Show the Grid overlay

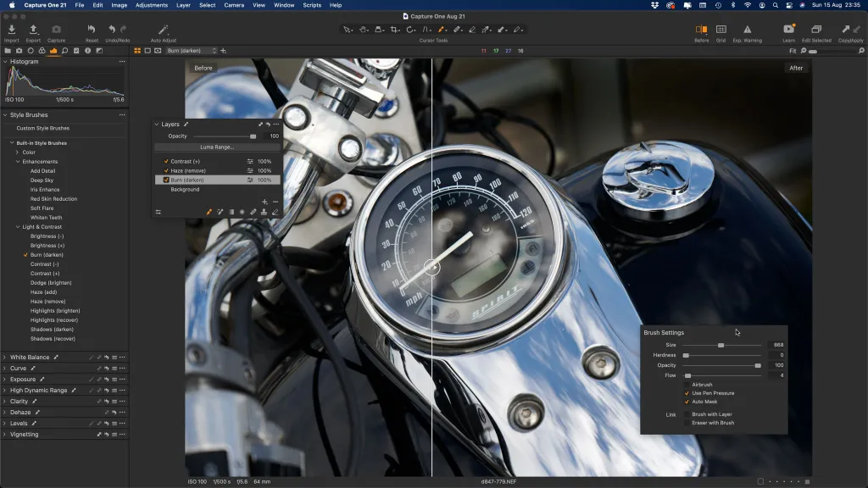[721, 30]
